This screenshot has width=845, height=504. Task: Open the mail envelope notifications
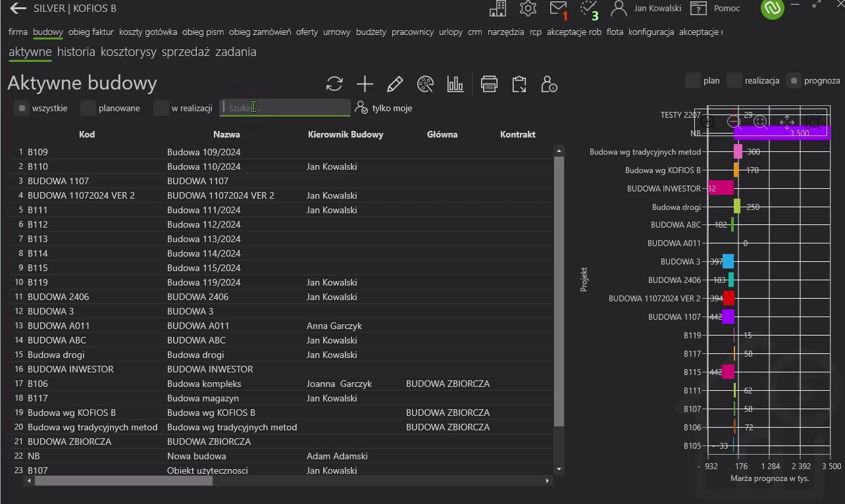pyautogui.click(x=558, y=9)
